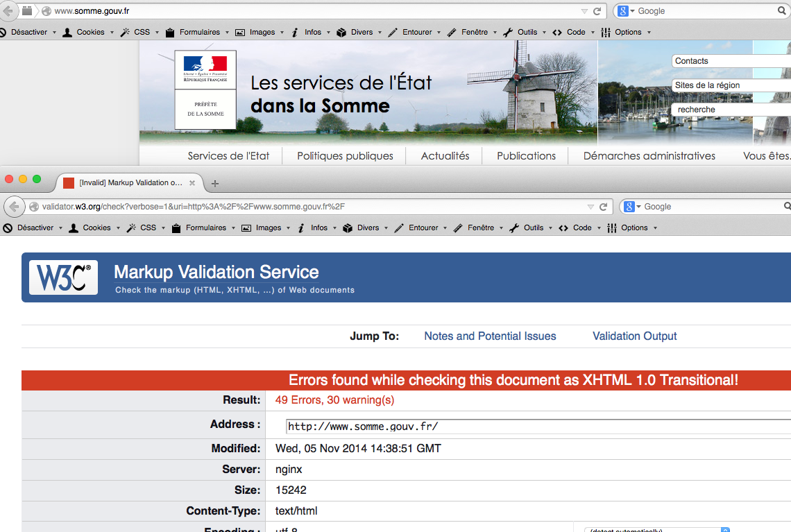Screen dimensions: 791x532
Task: Click Désactiver icon in validator window toolbar
Action: click(x=8, y=228)
